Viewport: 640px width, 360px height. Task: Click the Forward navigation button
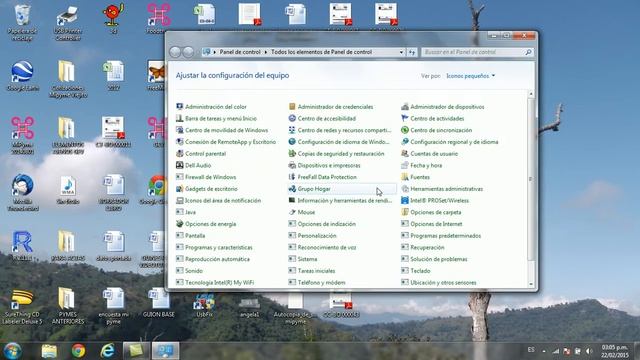point(188,52)
